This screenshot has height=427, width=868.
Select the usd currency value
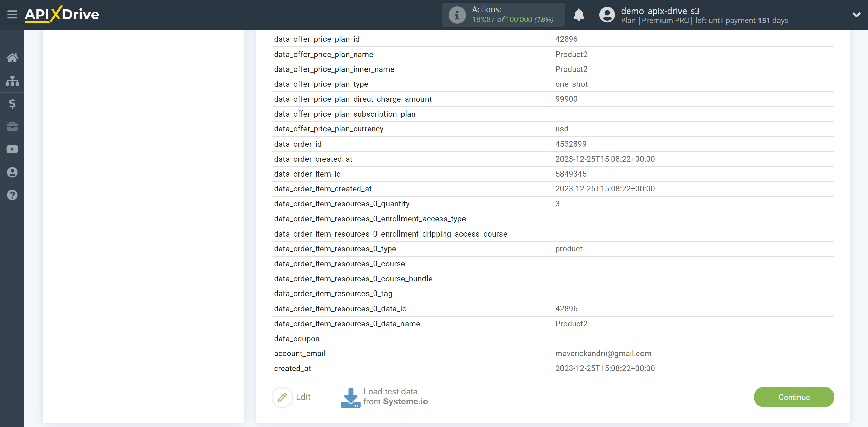pyautogui.click(x=562, y=129)
